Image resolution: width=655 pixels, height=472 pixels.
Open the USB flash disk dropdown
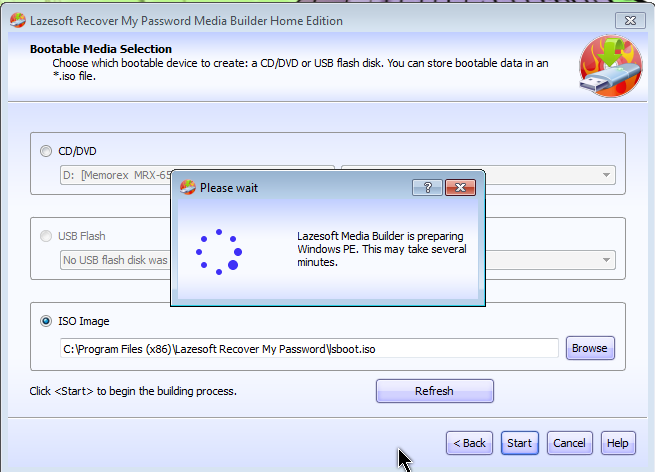[116, 260]
